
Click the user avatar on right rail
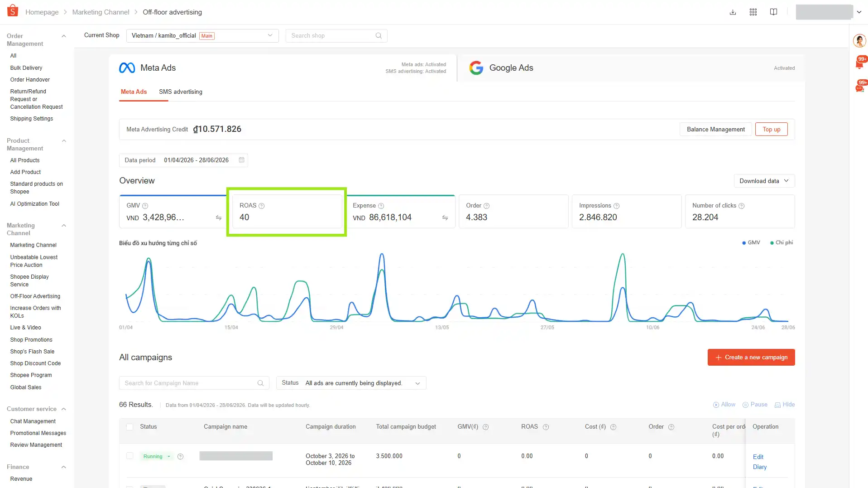coord(859,41)
